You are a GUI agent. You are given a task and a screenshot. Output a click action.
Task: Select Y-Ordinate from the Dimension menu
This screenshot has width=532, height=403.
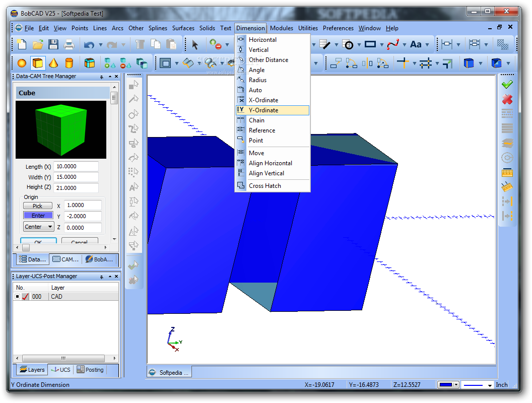pyautogui.click(x=273, y=110)
